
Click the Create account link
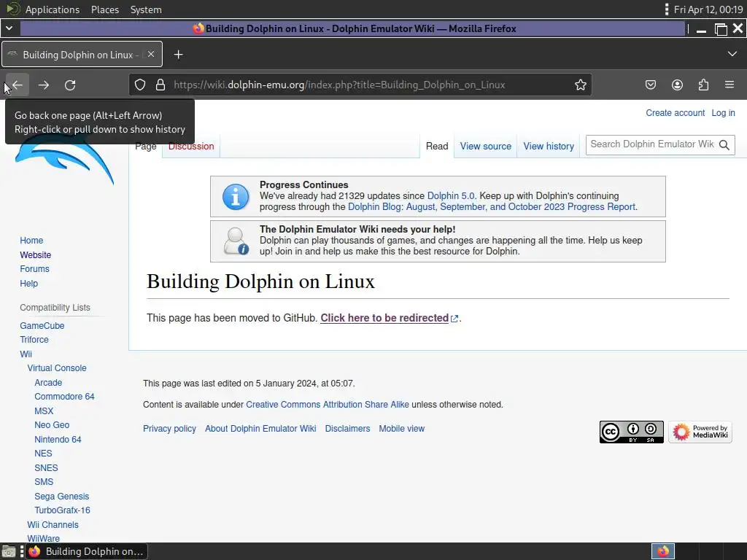pos(675,113)
